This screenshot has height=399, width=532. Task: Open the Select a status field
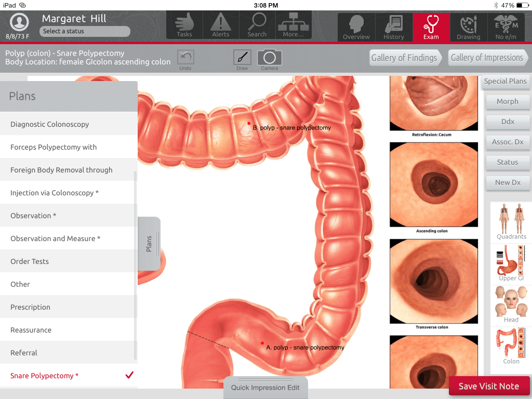(x=85, y=31)
